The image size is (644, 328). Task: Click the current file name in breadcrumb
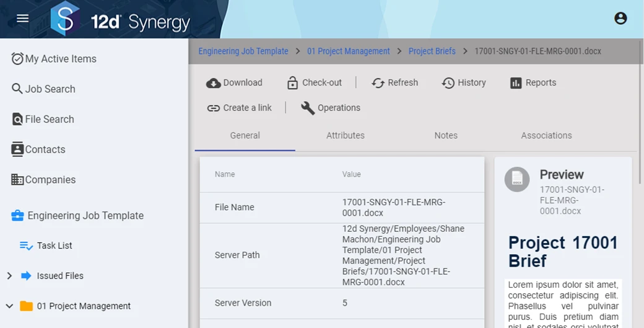pos(538,51)
